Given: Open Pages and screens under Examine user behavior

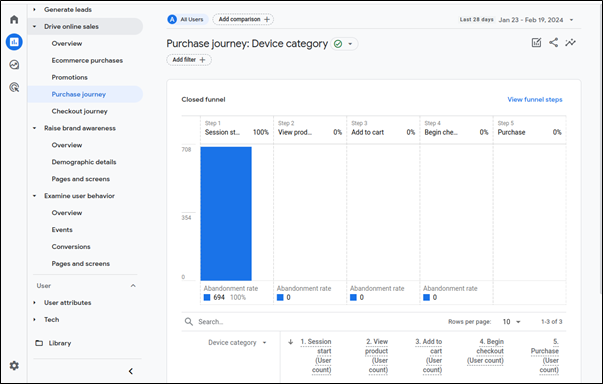Looking at the screenshot, I should click(x=81, y=263).
